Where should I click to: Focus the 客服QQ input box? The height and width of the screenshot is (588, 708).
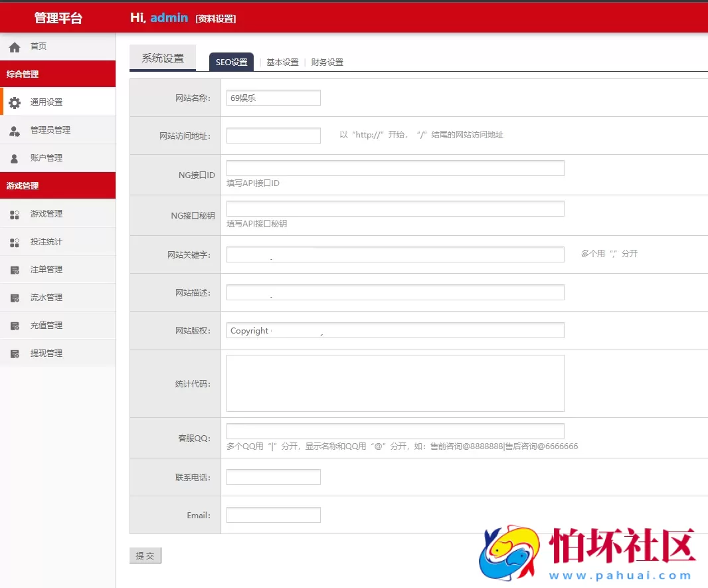[x=395, y=431]
